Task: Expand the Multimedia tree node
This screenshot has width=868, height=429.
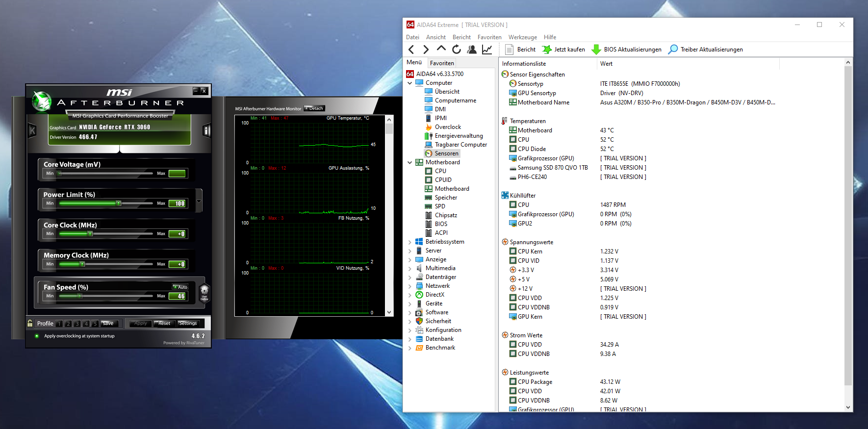Action: (410, 268)
